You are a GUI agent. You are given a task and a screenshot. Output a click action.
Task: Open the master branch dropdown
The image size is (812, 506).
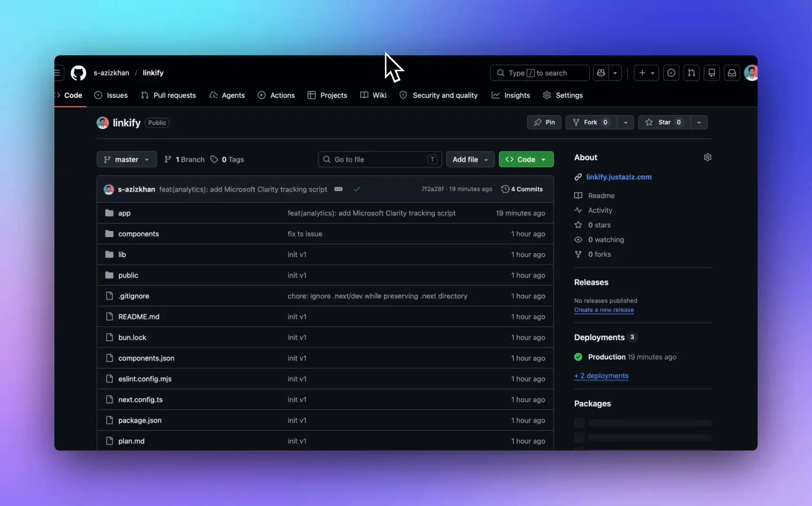click(127, 159)
